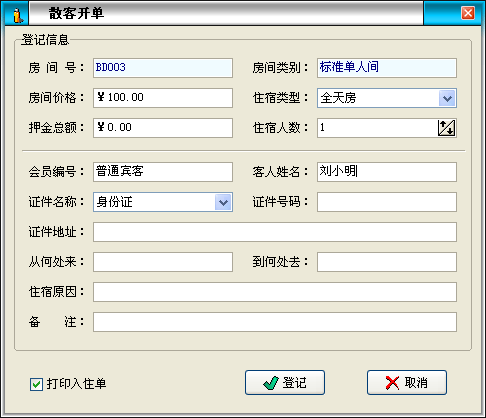This screenshot has height=418, width=486.
Task: Click the 证件地址 text field
Action: [275, 232]
